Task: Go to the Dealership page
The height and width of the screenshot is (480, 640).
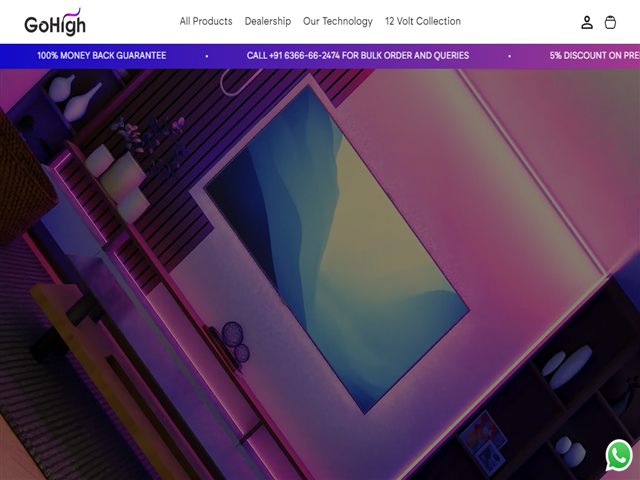Action: 268,21
